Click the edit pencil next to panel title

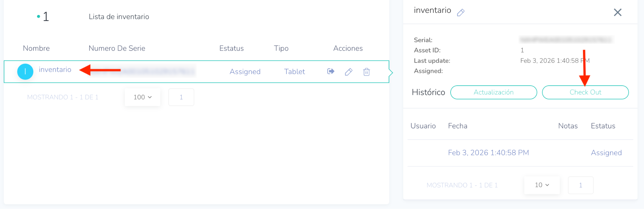click(461, 13)
